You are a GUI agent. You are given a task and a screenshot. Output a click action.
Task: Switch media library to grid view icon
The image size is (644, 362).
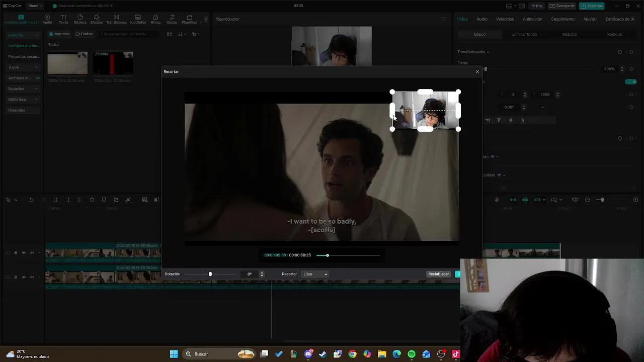tap(169, 34)
